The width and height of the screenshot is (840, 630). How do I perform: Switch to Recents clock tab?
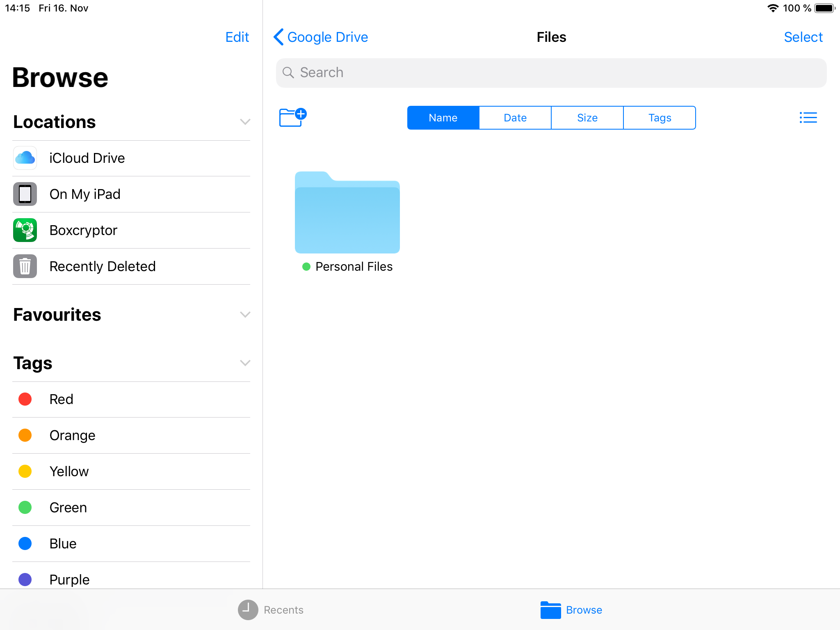[x=271, y=610]
